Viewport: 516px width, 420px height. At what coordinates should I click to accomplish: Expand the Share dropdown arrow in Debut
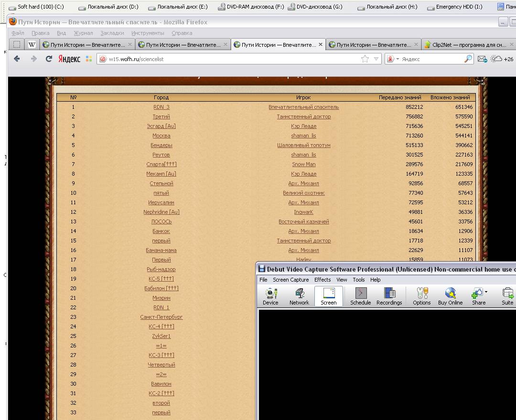[486, 292]
